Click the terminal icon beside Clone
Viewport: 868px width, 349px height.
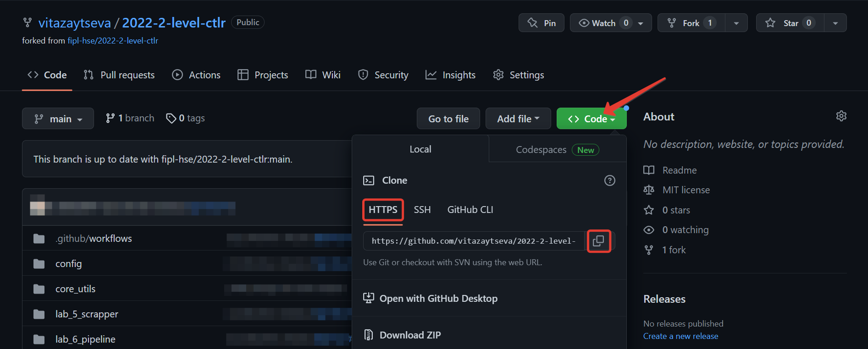coord(369,180)
